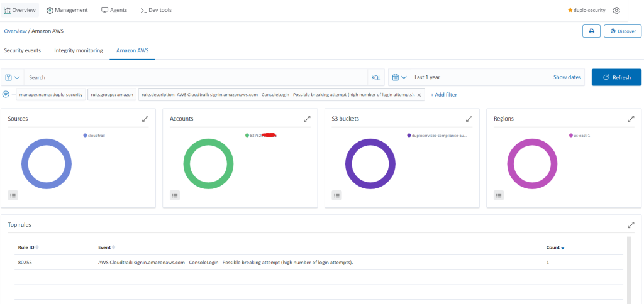Open the filter options menu icon

click(6, 94)
